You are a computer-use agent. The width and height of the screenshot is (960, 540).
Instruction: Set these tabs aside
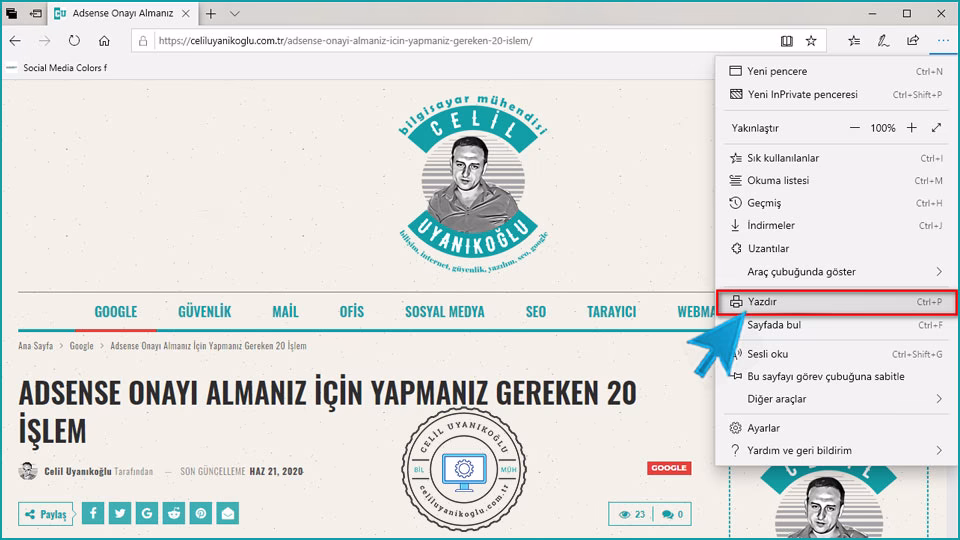click(x=36, y=13)
